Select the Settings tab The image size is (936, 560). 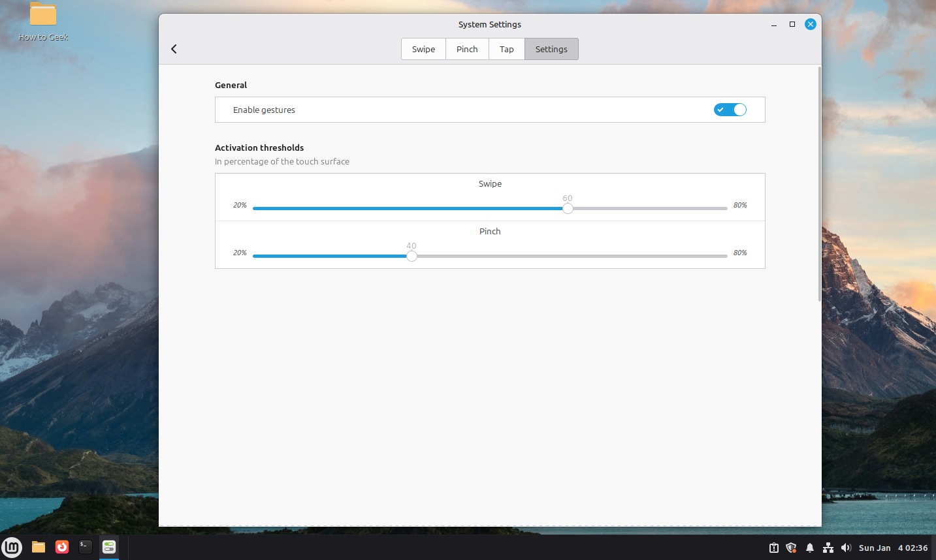(551, 48)
